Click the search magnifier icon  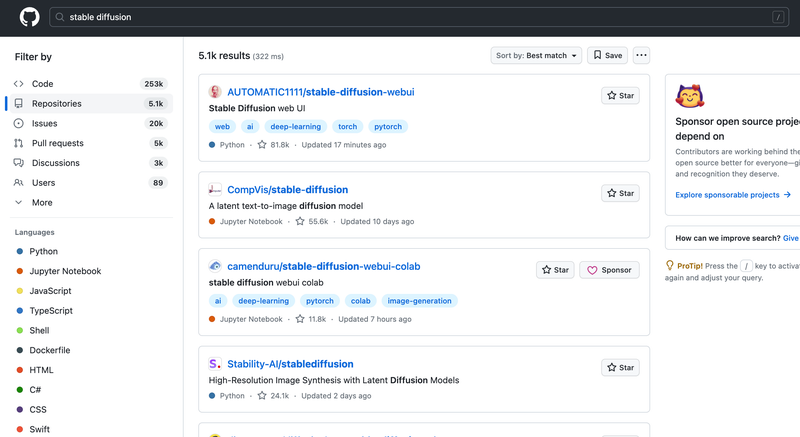click(x=60, y=17)
